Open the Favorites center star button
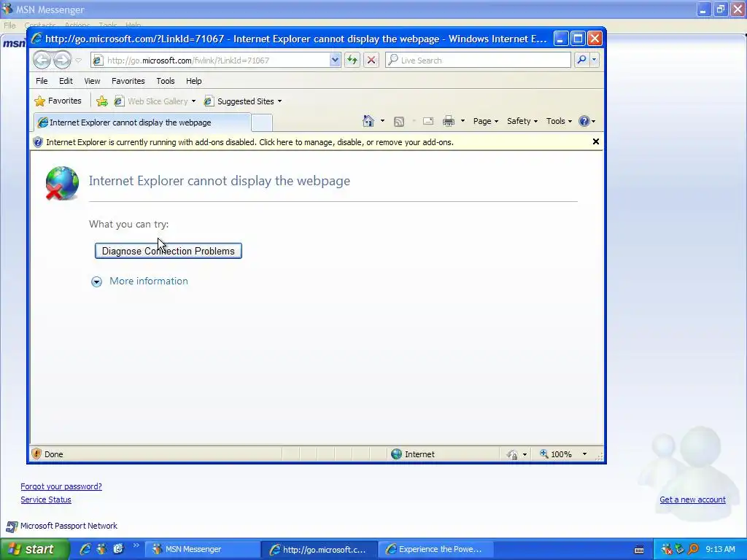 58,101
